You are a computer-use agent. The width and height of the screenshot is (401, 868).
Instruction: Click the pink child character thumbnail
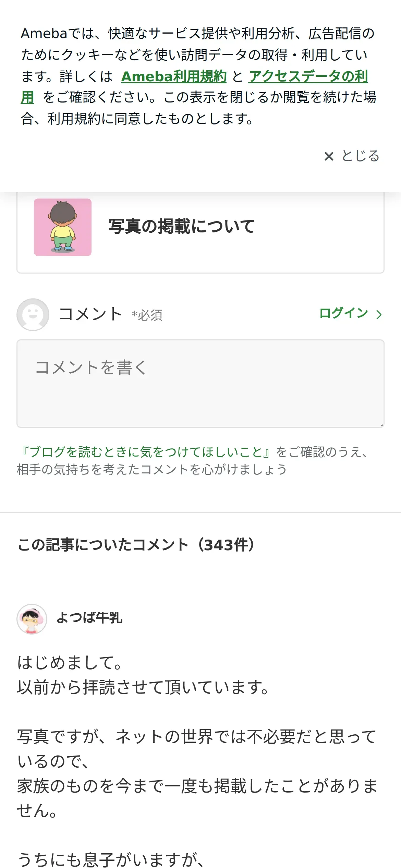point(63,227)
